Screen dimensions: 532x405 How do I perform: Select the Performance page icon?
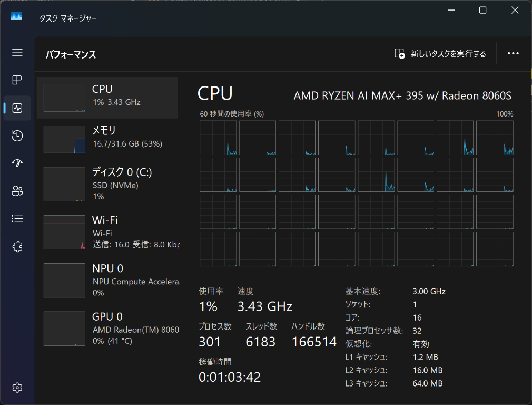pos(17,108)
